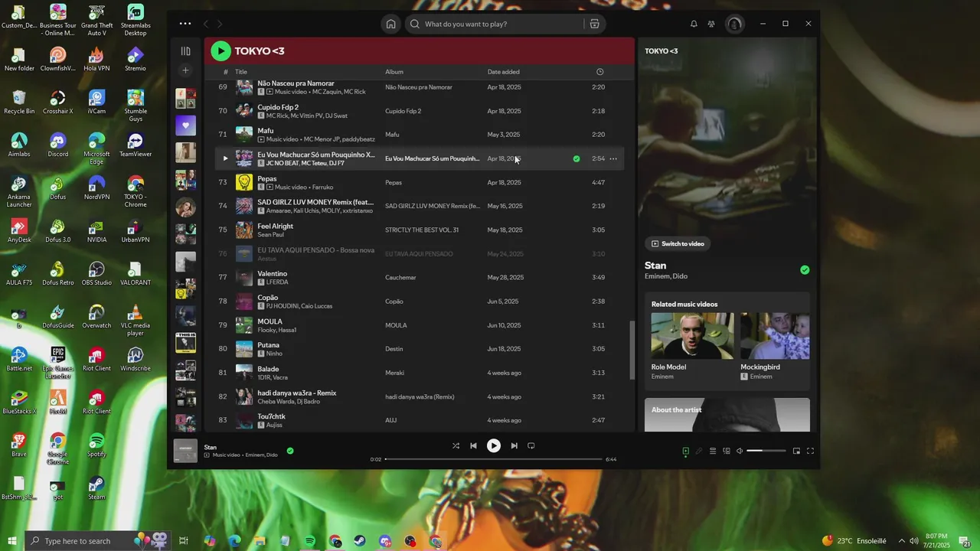Toggle saved checkmark on Eu Vou Machucar row
This screenshot has width=980, height=551.
point(577,159)
